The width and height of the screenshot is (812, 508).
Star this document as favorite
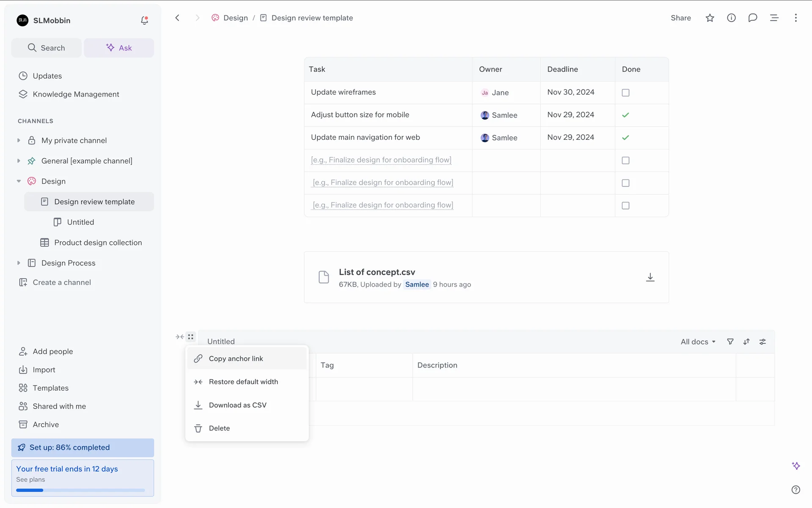(710, 18)
